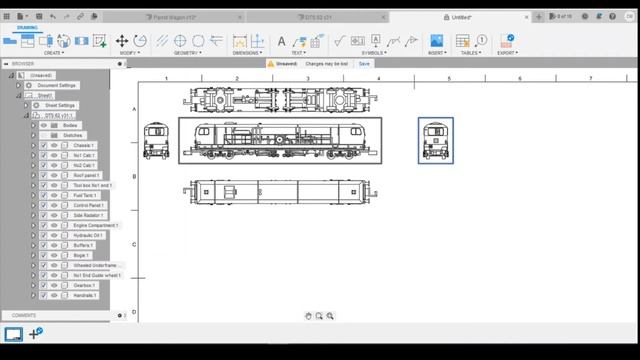Select the Balloon tool

481,41
